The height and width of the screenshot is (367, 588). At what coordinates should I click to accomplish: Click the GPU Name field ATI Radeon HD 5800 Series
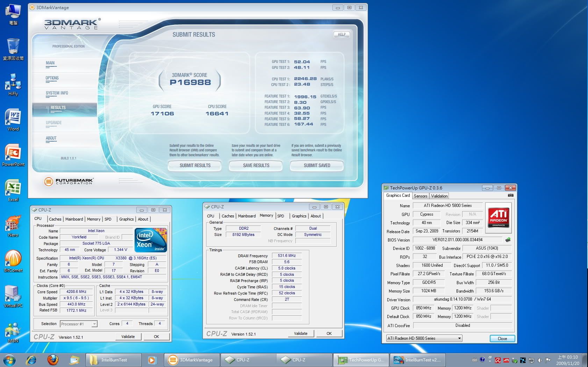[448, 206]
